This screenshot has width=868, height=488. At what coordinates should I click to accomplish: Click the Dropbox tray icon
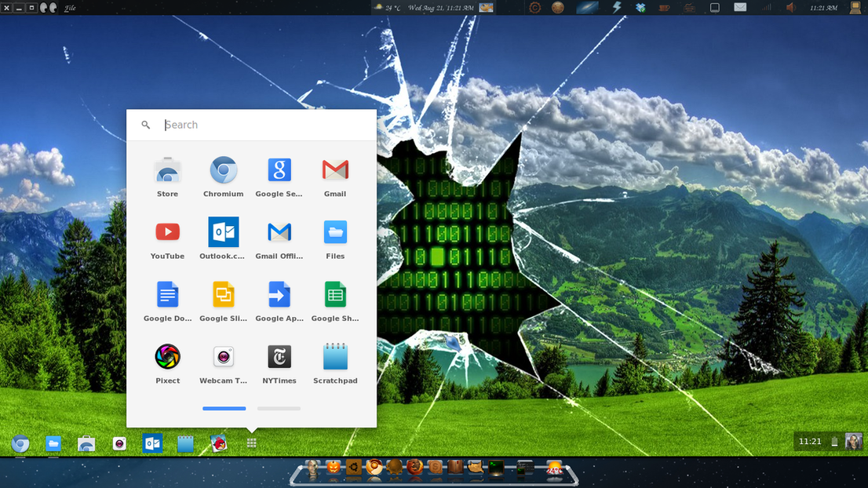(640, 8)
